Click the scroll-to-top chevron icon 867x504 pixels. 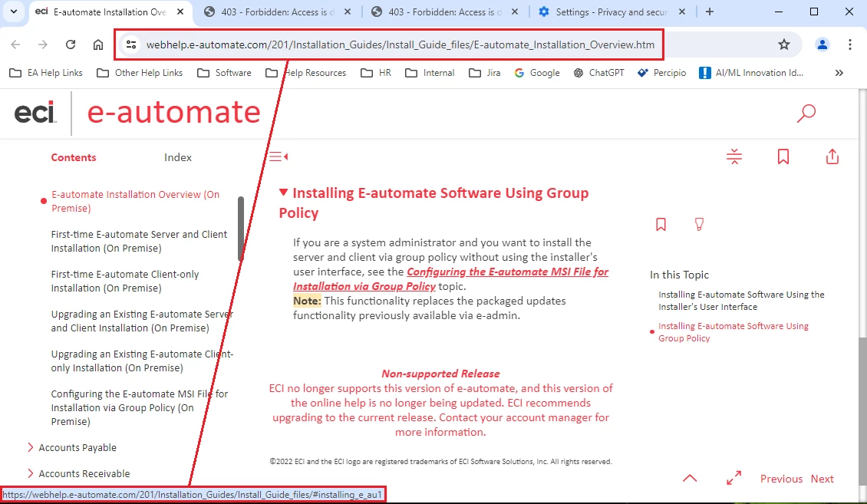click(690, 479)
